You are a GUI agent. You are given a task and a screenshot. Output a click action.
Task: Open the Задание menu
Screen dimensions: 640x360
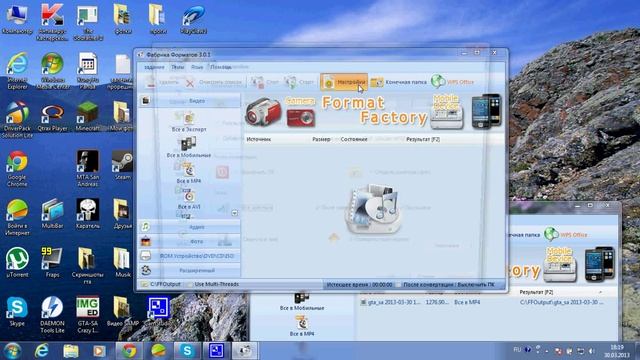click(x=154, y=67)
